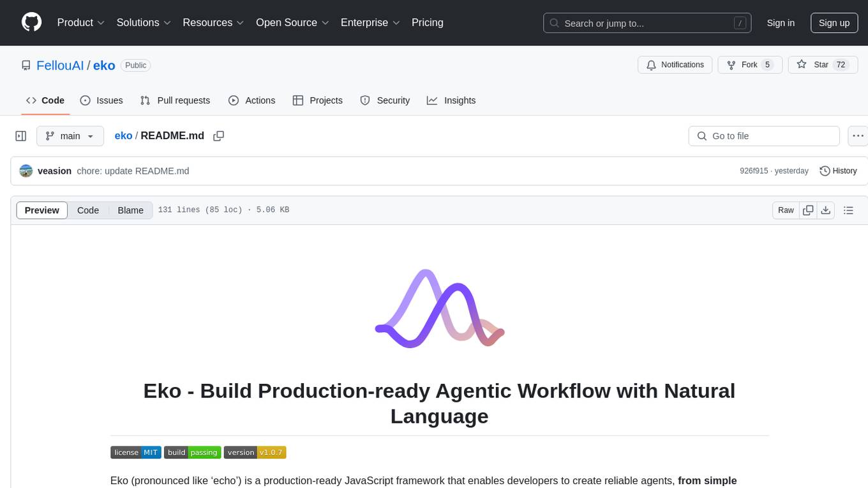Image resolution: width=868 pixels, height=488 pixels.
Task: Expand the file tree side panel
Action: [x=21, y=136]
